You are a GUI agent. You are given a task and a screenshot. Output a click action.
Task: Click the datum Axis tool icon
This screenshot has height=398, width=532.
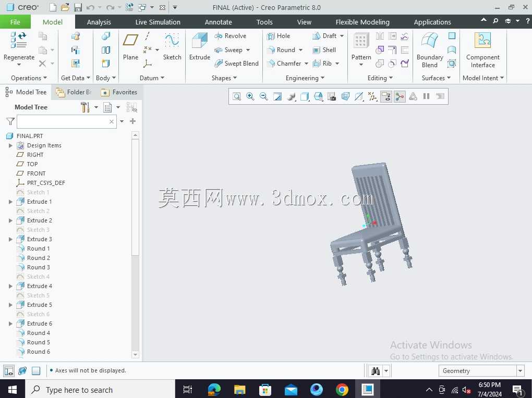point(148,36)
